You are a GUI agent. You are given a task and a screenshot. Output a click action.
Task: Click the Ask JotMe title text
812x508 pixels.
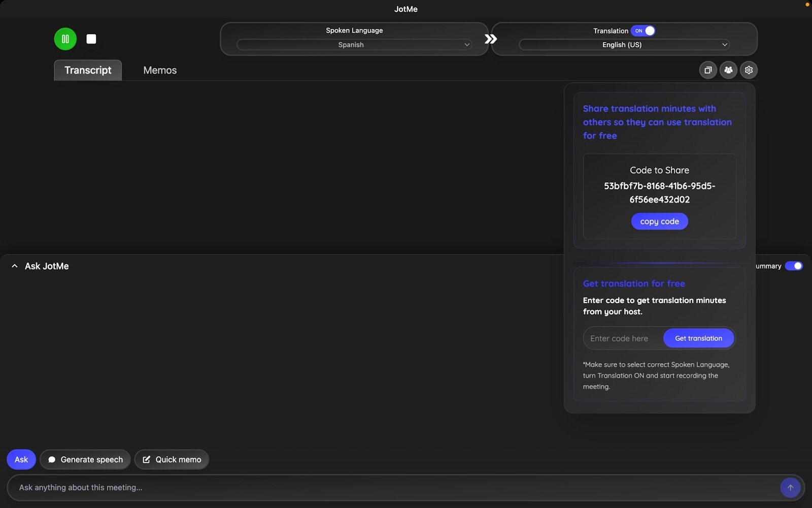[x=47, y=266]
